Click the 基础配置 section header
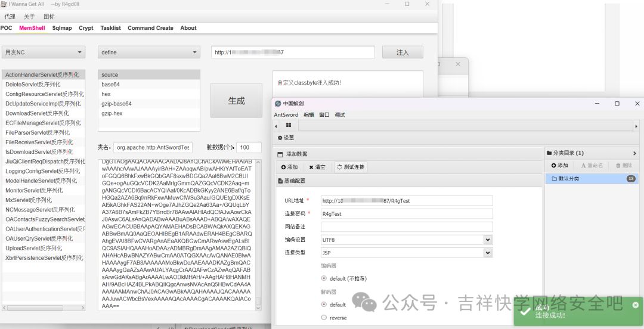The width and height of the screenshot is (644, 329). click(x=409, y=181)
